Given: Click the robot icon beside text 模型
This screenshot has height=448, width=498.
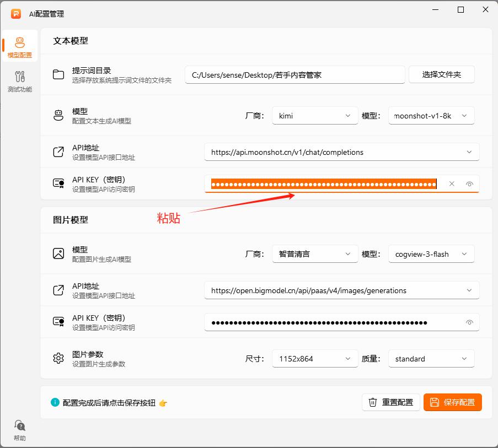Looking at the screenshot, I should pos(58,116).
